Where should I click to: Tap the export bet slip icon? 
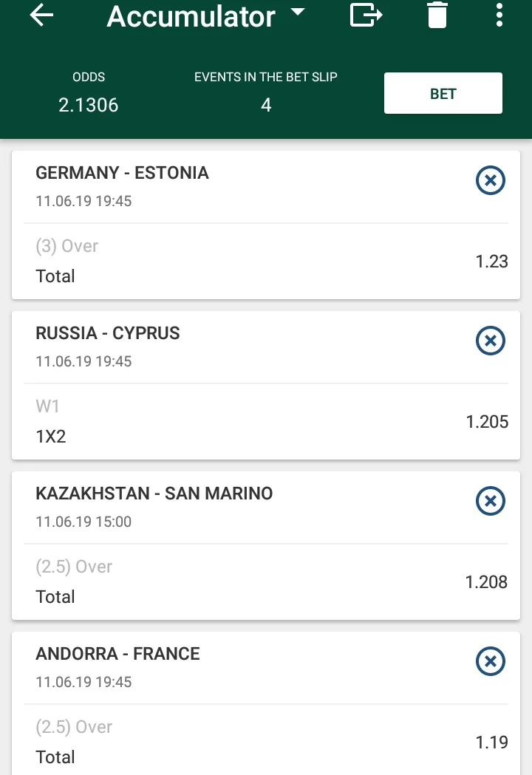366,15
